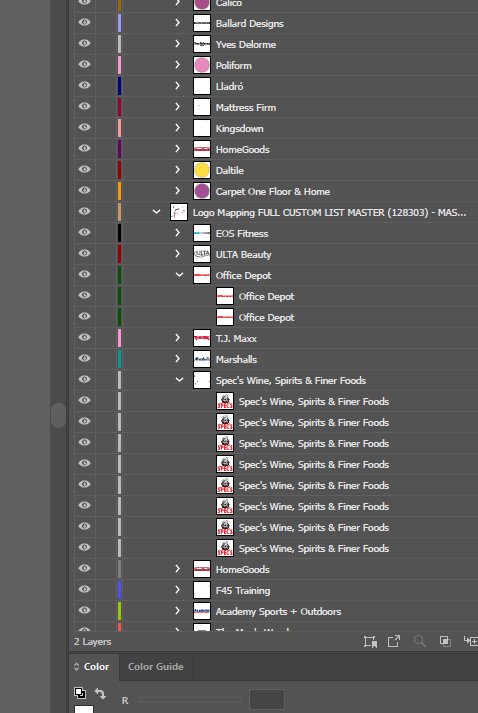
Task: Click the T.J. Maxx layer thumbnail
Action: pos(202,338)
